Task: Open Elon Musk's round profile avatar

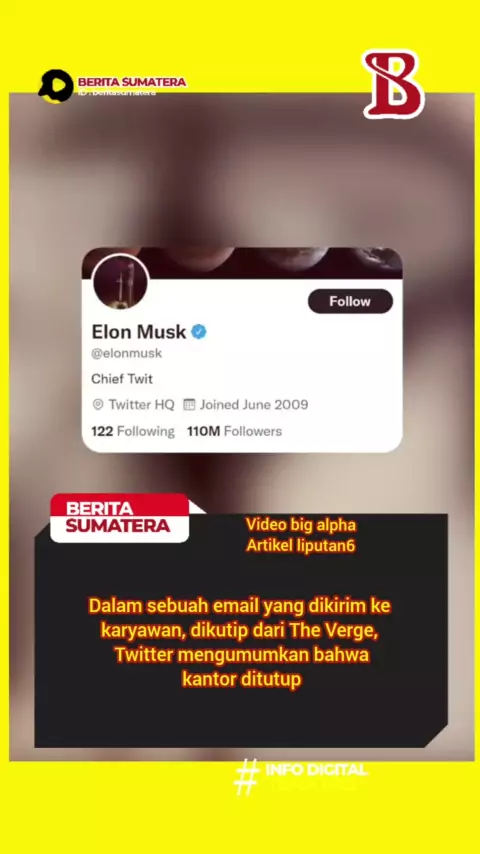Action: [120, 282]
